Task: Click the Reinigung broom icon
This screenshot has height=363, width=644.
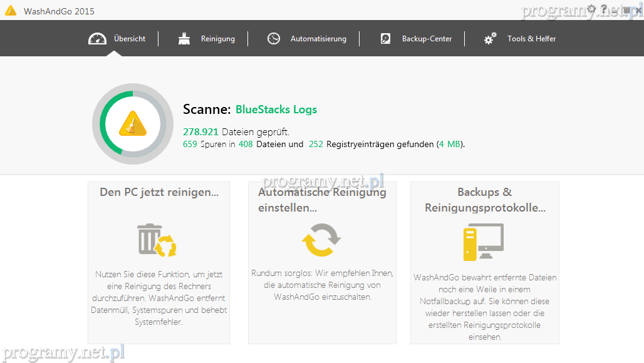Action: (x=184, y=39)
